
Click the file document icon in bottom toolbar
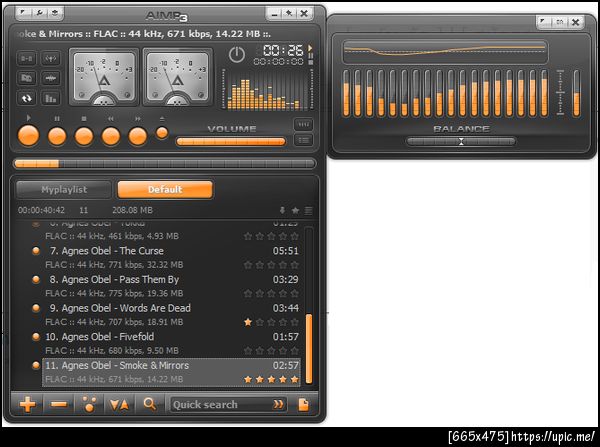pos(303,405)
